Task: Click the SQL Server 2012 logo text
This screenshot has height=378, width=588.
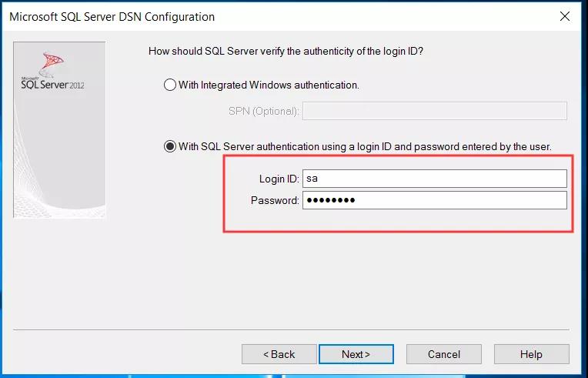Action: coord(52,85)
